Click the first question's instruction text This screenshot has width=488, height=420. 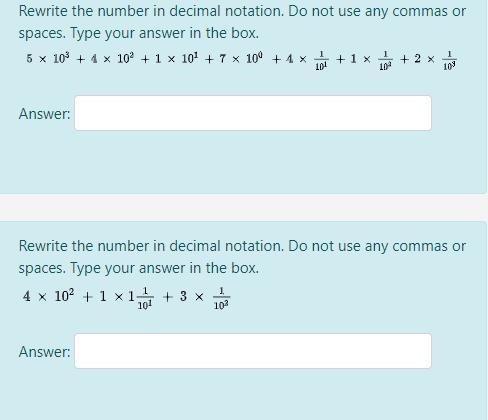click(242, 22)
